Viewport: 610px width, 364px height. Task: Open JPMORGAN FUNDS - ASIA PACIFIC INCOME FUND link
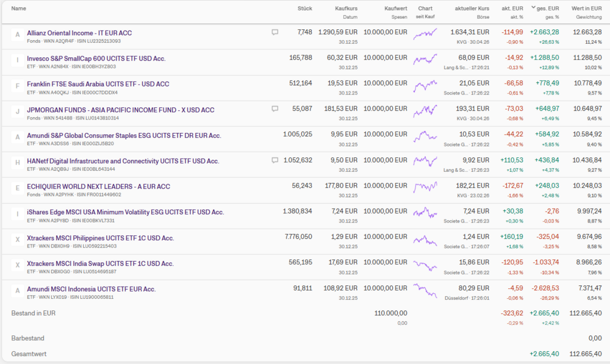pos(121,110)
